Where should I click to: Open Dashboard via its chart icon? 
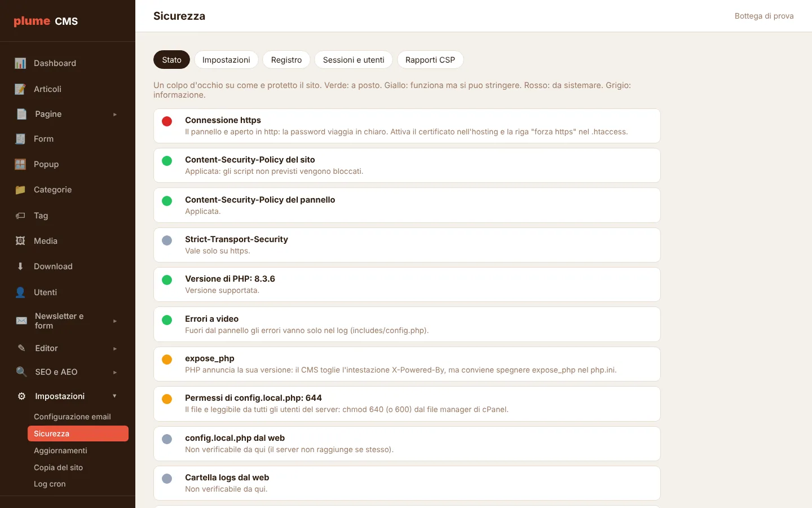(20, 63)
